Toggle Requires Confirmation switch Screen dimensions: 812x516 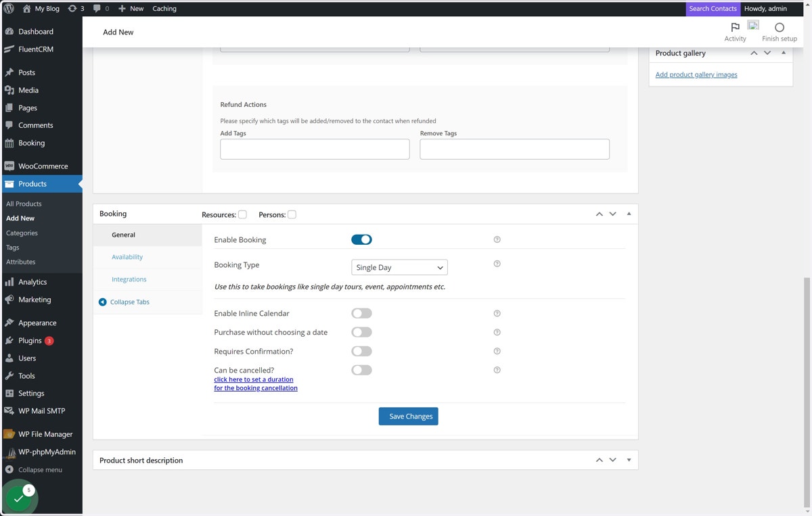coord(361,351)
